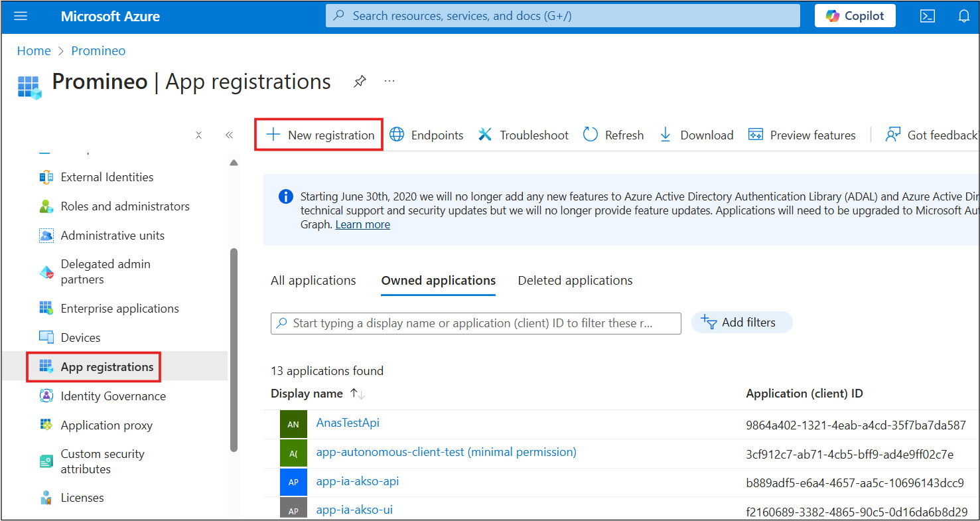Click the Got feedback person icon

pos(893,135)
